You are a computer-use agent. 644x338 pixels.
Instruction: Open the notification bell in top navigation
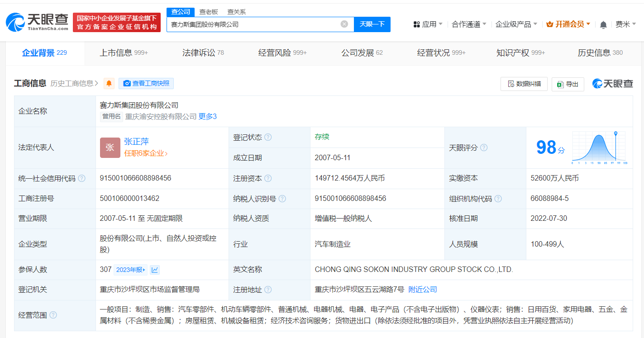603,25
